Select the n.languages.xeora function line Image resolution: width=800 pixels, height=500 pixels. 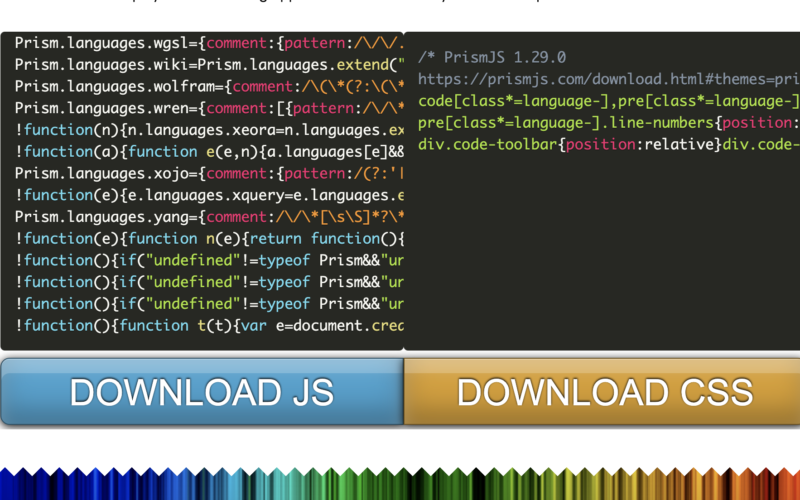pyautogui.click(x=209, y=130)
